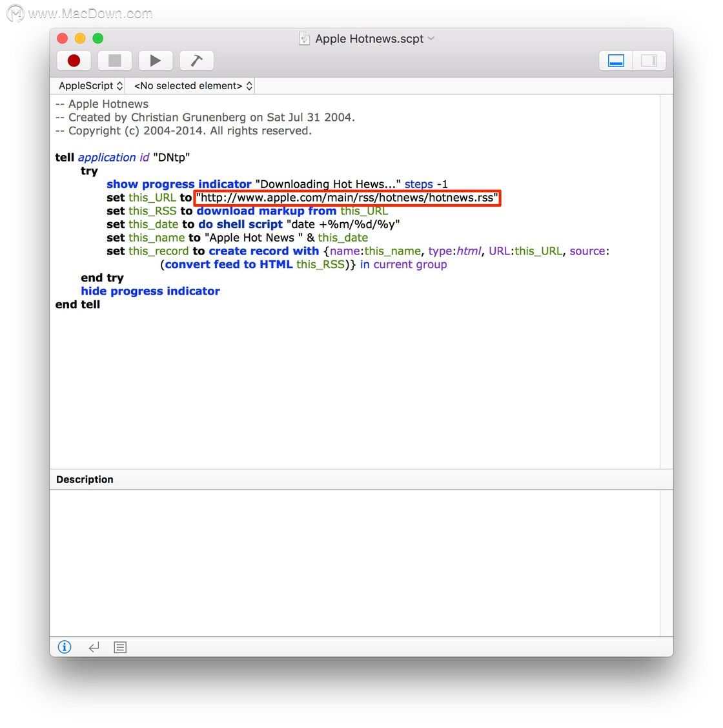Show the description info pane icon
This screenshot has height=728, width=723.
pyautogui.click(x=65, y=647)
